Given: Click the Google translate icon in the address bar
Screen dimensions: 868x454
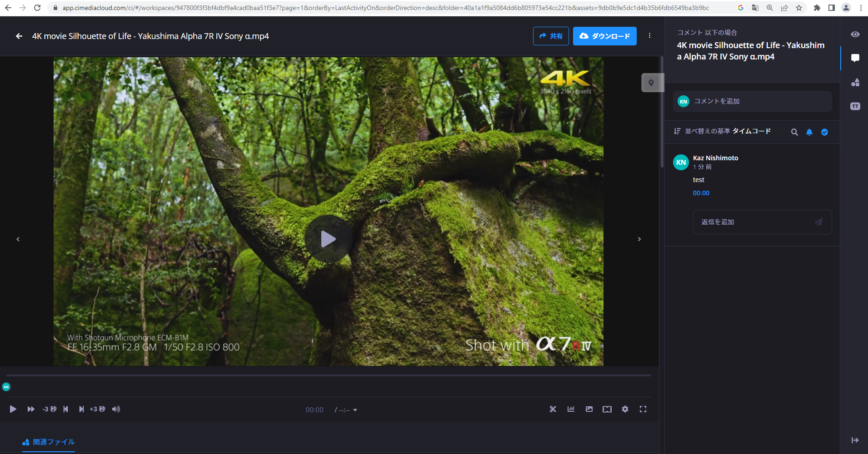Looking at the screenshot, I should [755, 8].
